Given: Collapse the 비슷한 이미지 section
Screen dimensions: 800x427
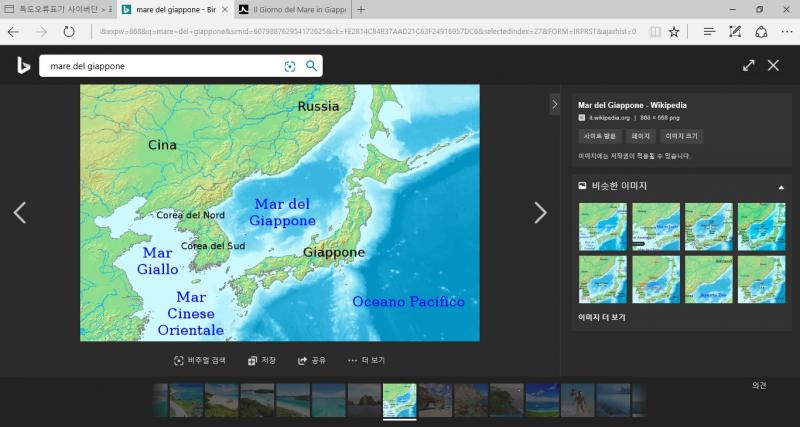Looking at the screenshot, I should pyautogui.click(x=781, y=186).
